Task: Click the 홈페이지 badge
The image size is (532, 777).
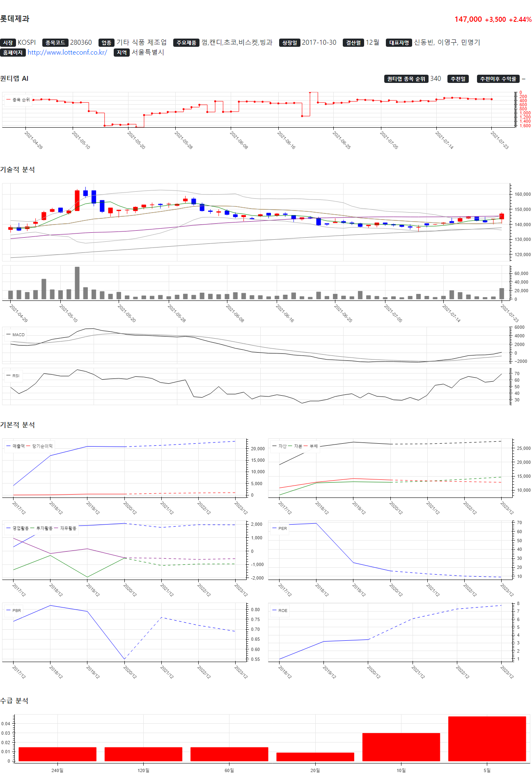Action: coord(13,53)
